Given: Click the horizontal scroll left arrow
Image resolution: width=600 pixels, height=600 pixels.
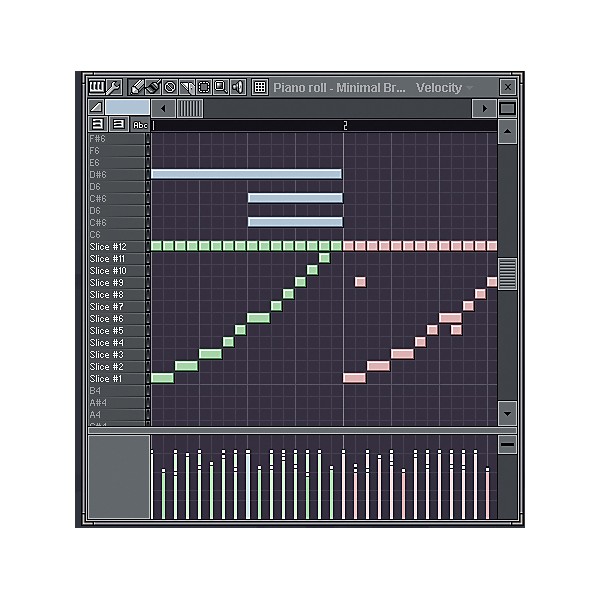Looking at the screenshot, I should pyautogui.click(x=163, y=108).
